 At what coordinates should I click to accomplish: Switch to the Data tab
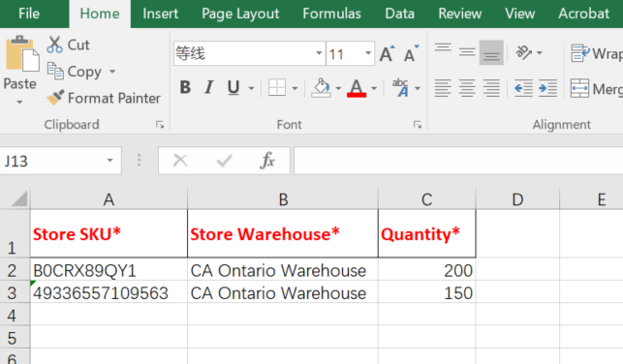(400, 14)
